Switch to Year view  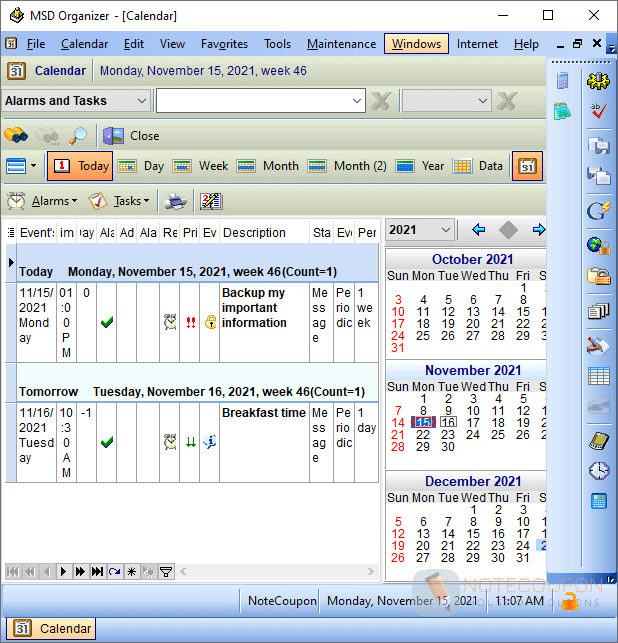pyautogui.click(x=420, y=166)
